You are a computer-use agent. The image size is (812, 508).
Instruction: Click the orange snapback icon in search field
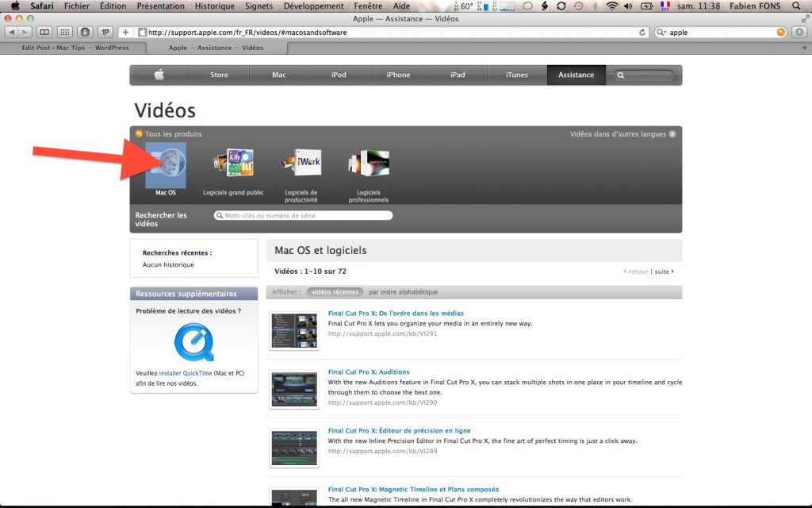click(780, 32)
